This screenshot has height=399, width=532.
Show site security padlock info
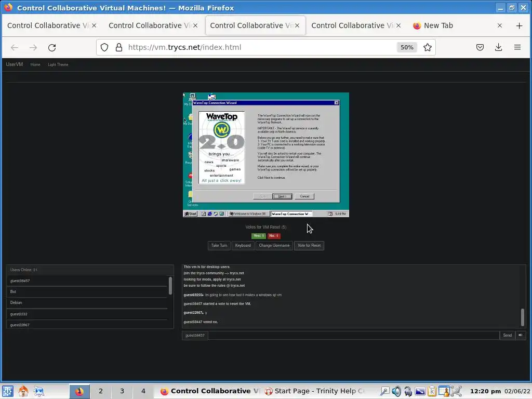coord(119,47)
